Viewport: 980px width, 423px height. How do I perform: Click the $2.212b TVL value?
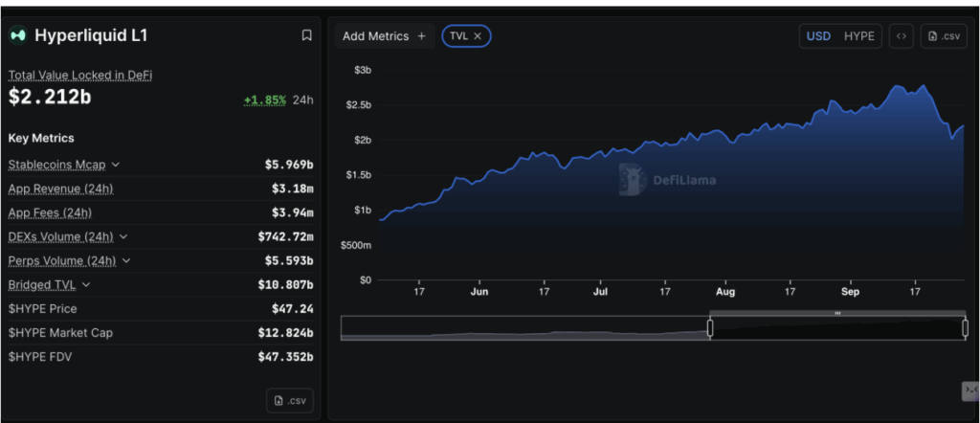pos(50,97)
